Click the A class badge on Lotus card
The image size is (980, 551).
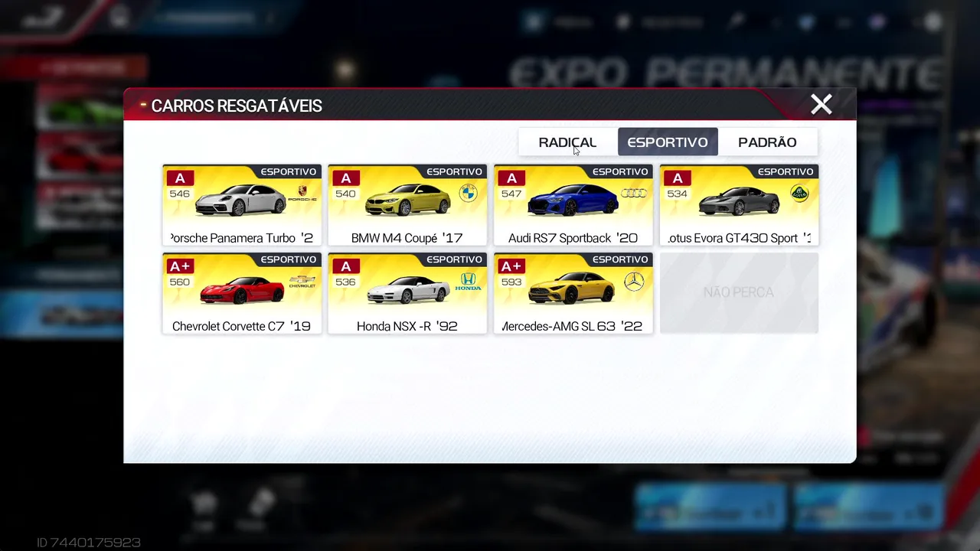pyautogui.click(x=677, y=178)
